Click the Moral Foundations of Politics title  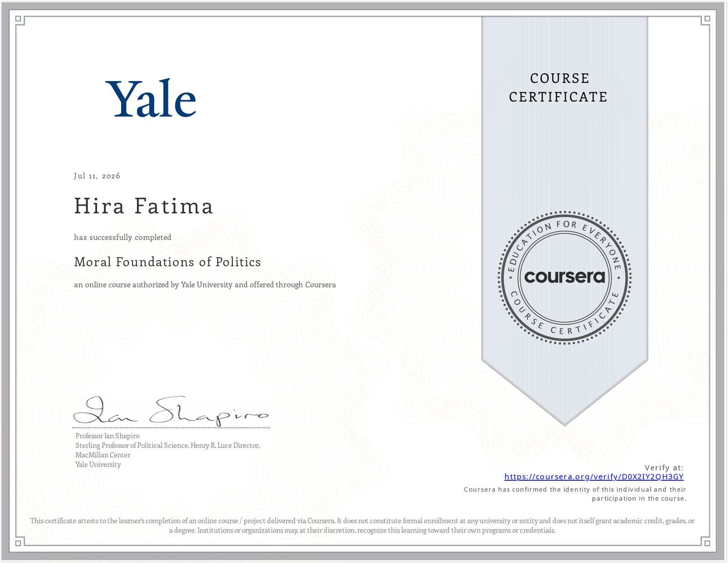click(167, 262)
